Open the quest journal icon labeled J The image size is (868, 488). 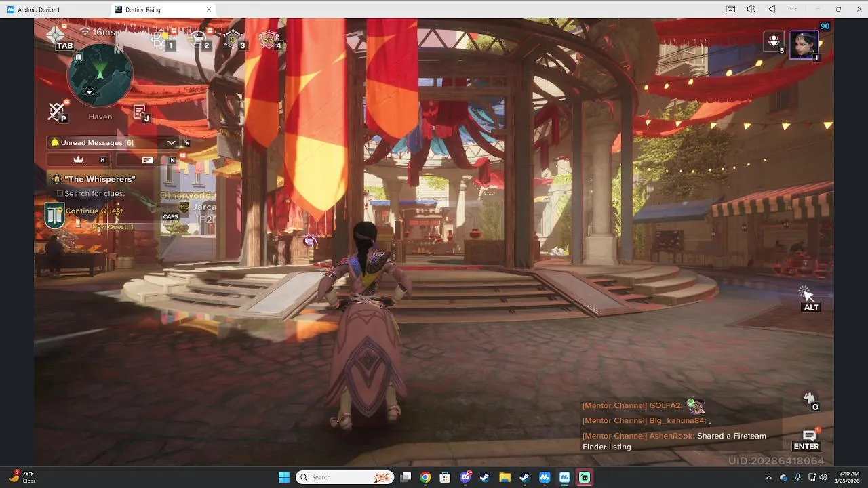point(140,113)
